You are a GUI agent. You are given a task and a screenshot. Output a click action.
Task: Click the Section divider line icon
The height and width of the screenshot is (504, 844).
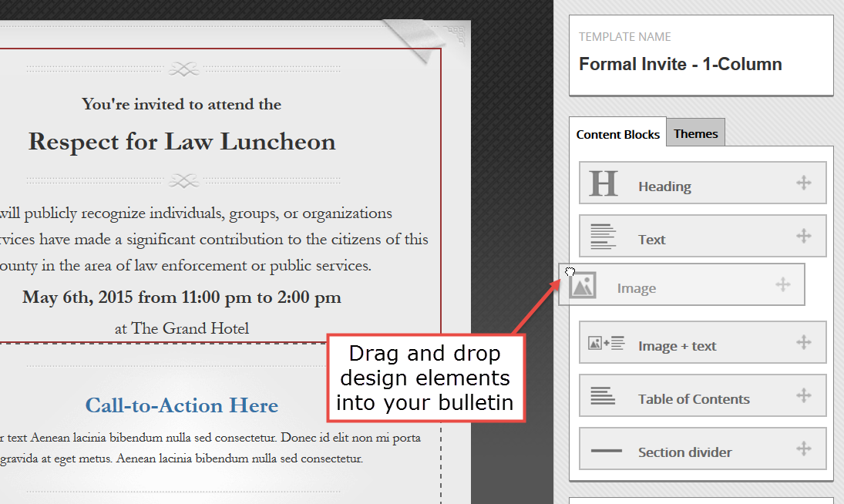(x=606, y=450)
